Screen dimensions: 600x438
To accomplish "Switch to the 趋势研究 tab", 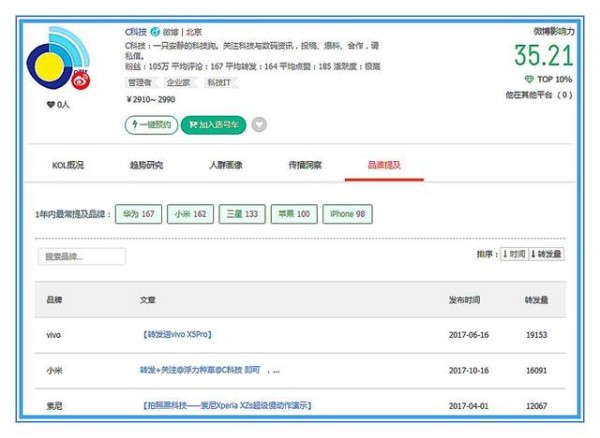I will 147,165.
